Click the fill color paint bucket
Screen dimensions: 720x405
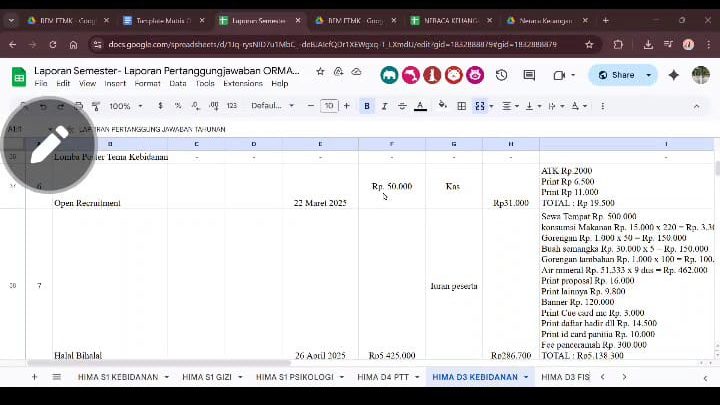click(x=441, y=106)
